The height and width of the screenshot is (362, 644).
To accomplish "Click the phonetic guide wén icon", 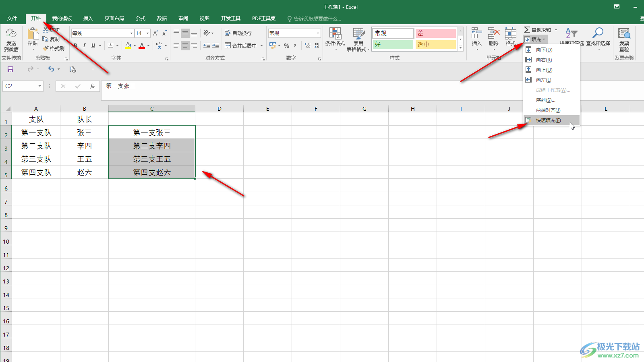I will [159, 46].
